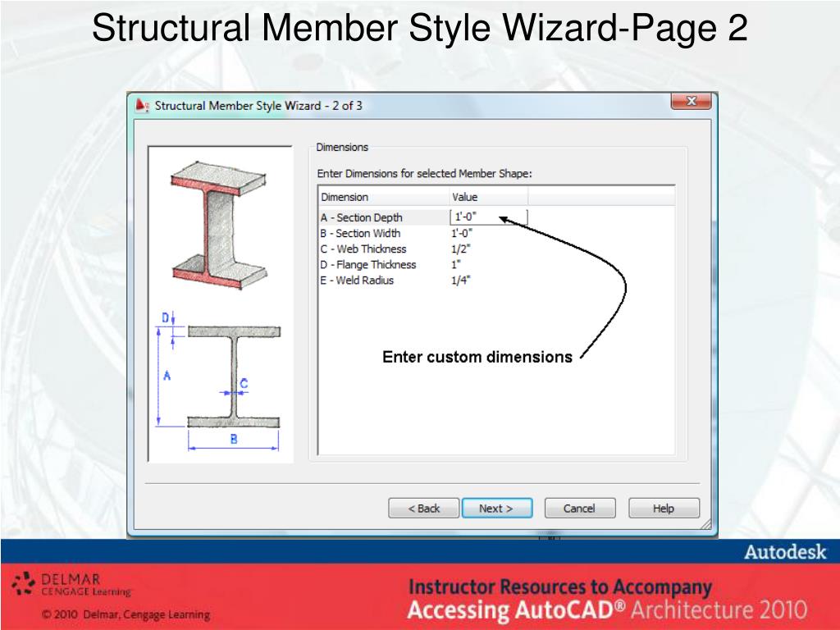Go back with the < Back button
This screenshot has width=840, height=630.
[423, 508]
